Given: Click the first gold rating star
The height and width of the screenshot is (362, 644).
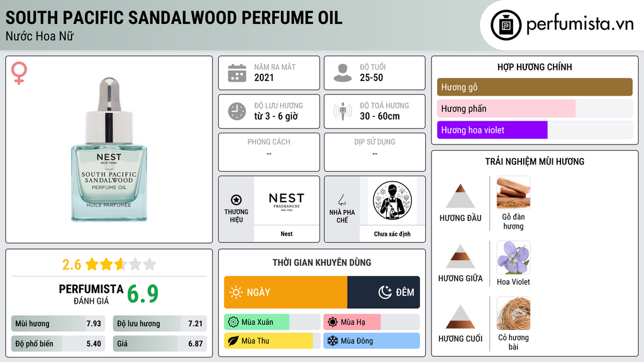Looking at the screenshot, I should 92,264.
